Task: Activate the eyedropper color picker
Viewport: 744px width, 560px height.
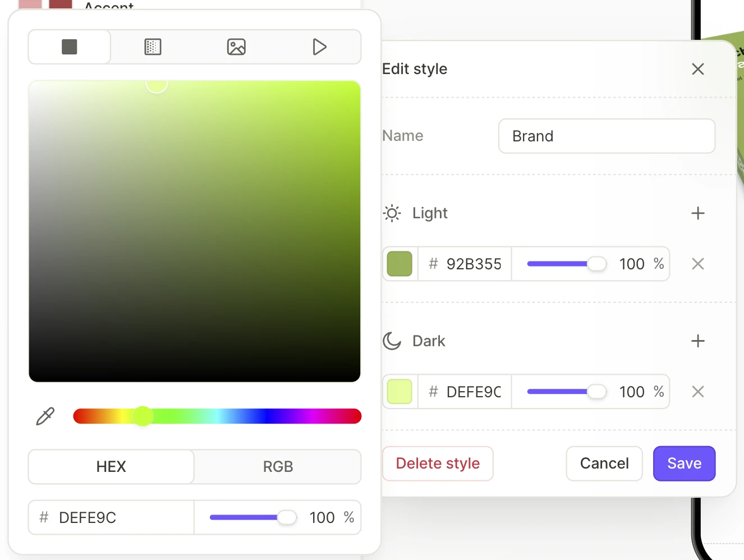Action: point(45,416)
